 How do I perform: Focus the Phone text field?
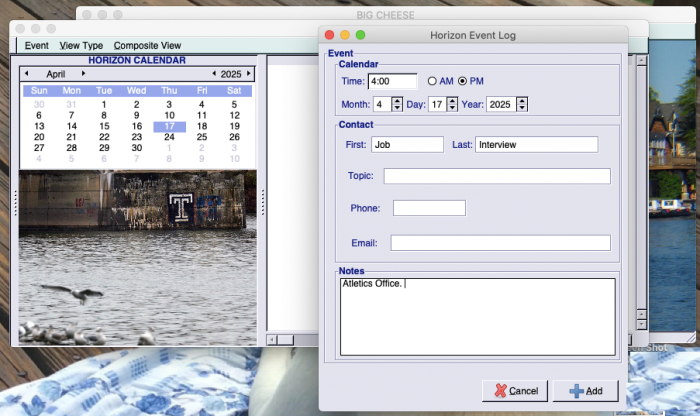429,208
